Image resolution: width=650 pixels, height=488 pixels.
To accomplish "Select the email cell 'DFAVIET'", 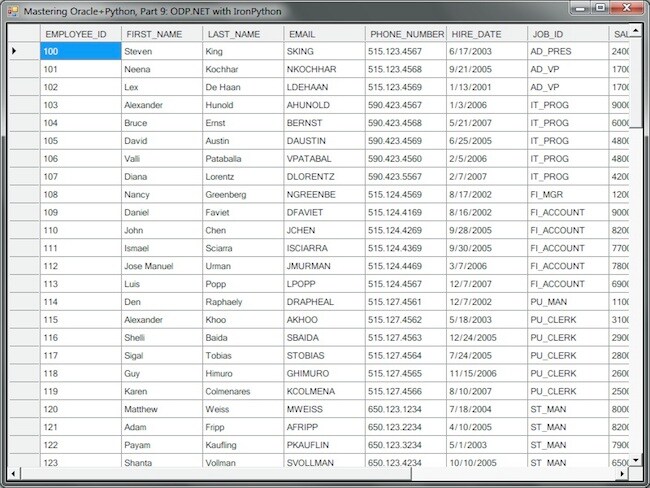I will point(325,212).
